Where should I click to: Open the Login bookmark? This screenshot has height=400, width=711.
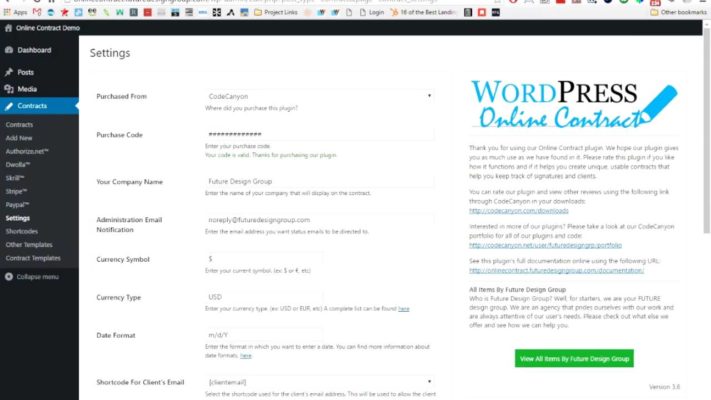[x=372, y=12]
